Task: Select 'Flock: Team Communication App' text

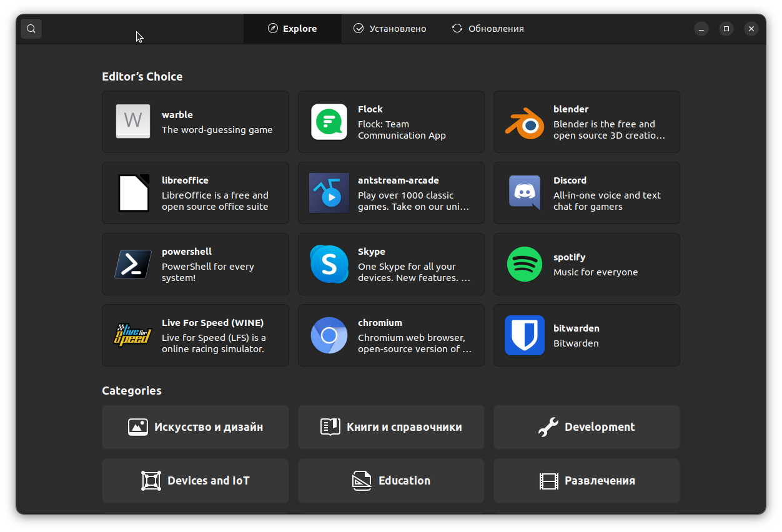Action: pos(402,130)
